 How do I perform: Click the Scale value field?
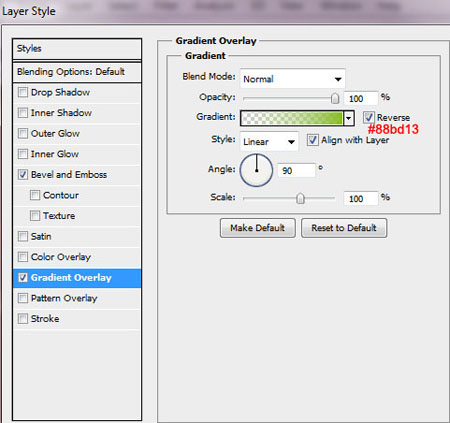pyautogui.click(x=361, y=198)
